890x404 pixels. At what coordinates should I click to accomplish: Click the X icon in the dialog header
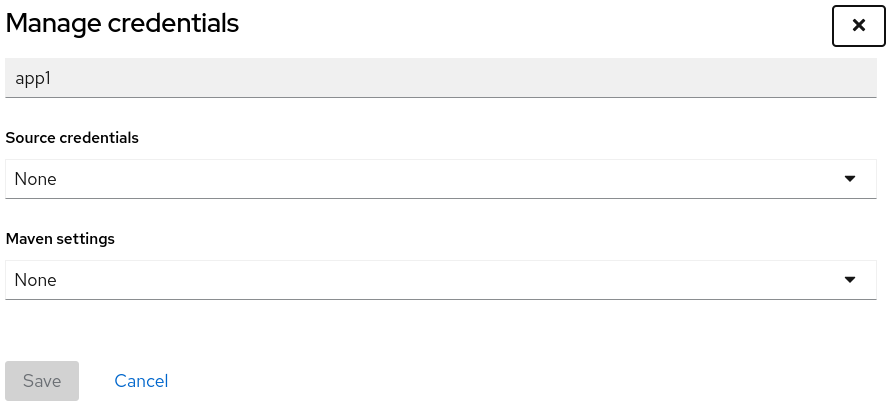point(858,26)
